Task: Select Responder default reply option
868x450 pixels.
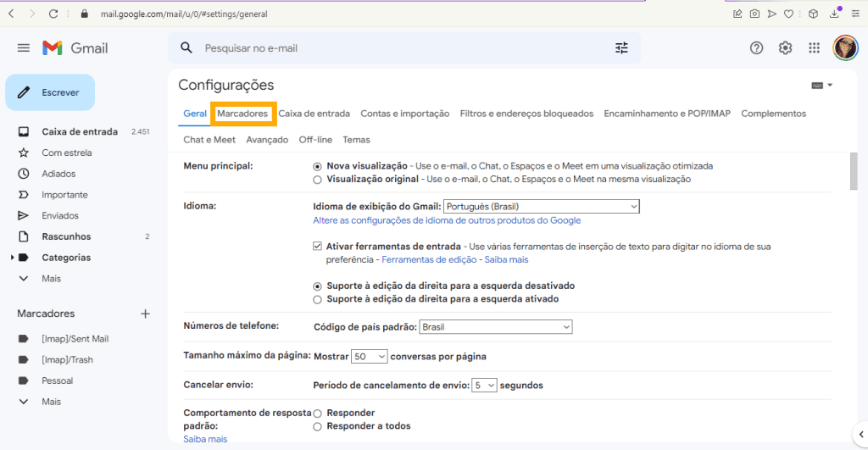Action: [317, 414]
